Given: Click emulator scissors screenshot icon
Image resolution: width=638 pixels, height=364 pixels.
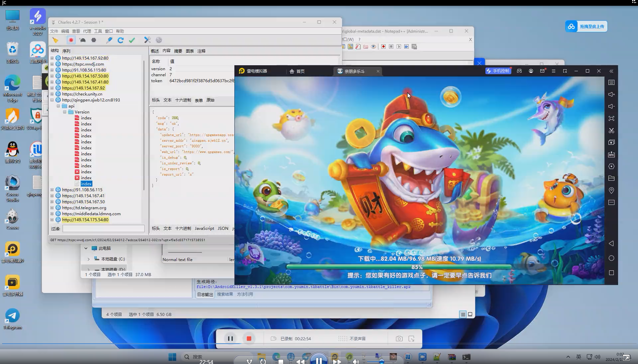Looking at the screenshot, I should click(611, 131).
